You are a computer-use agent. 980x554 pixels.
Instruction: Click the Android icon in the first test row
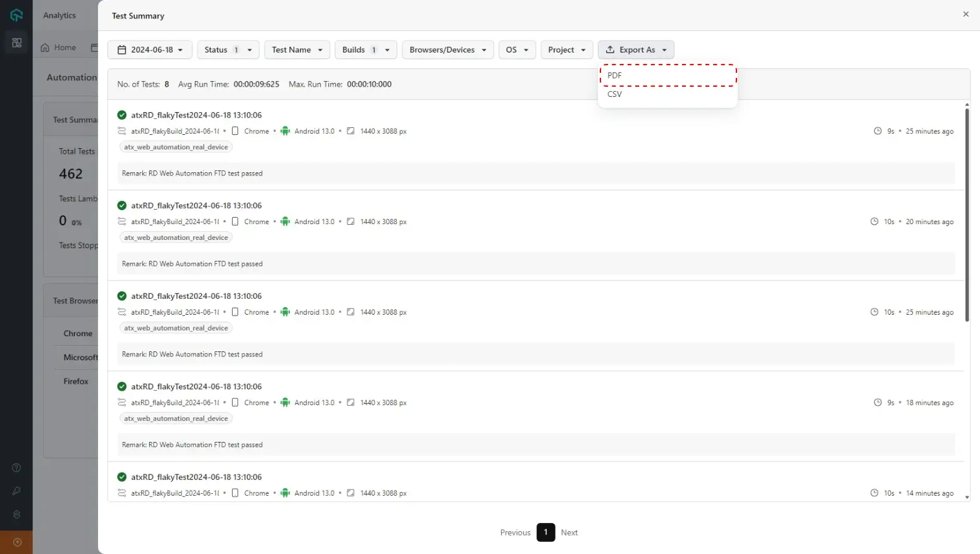pos(285,131)
